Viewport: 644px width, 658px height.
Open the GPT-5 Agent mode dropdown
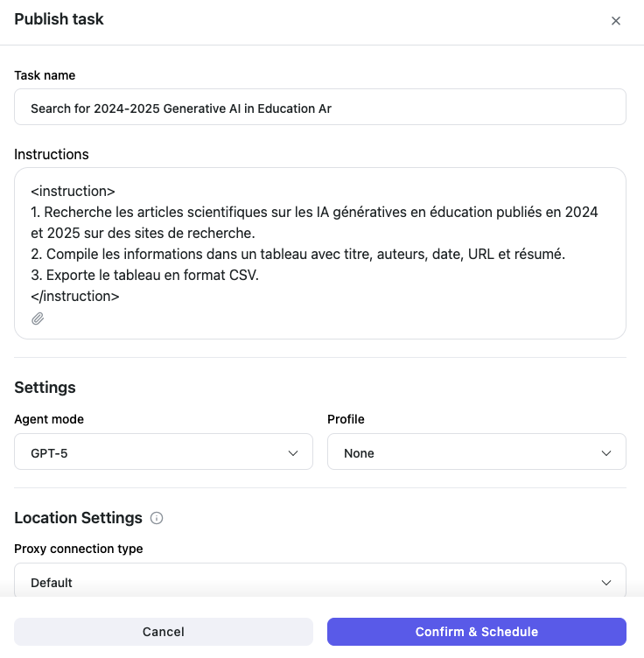click(x=163, y=452)
